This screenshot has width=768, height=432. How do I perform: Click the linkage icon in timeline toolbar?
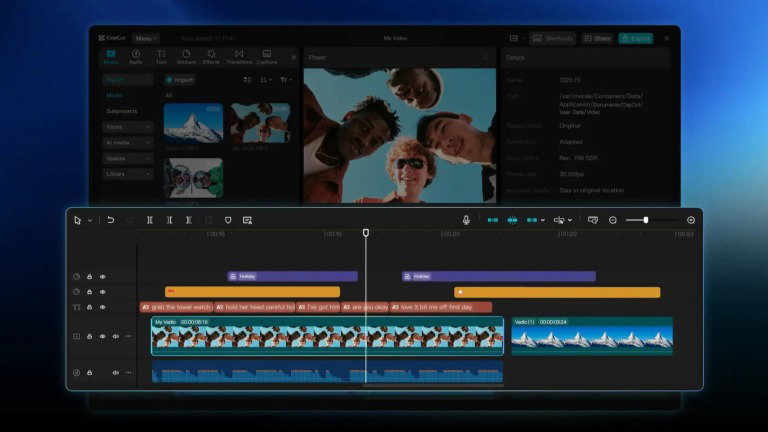coord(531,220)
